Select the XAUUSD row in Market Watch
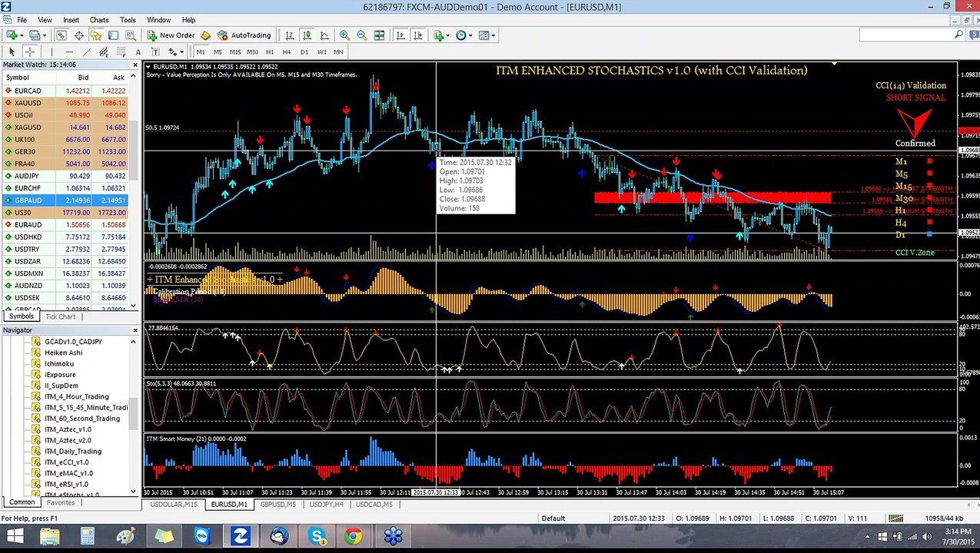Screen dimensions: 980x553 [x=65, y=103]
